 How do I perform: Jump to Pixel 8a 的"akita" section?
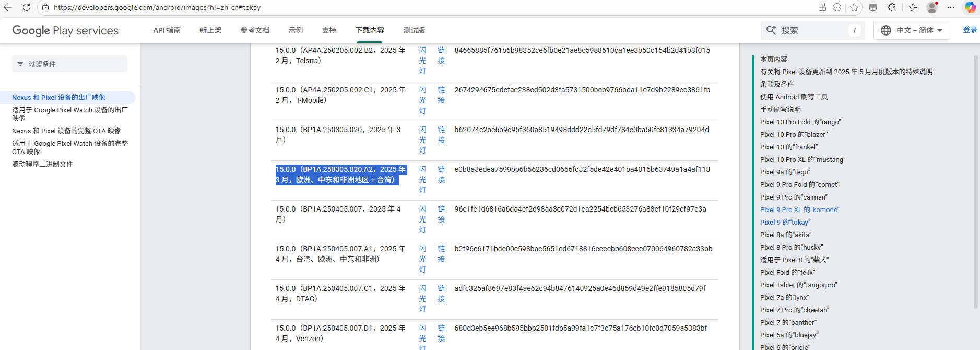786,235
